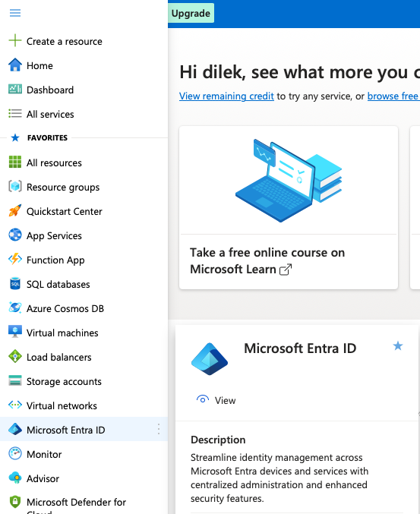Select the Load balancers label
The image size is (420, 514).
pos(59,358)
